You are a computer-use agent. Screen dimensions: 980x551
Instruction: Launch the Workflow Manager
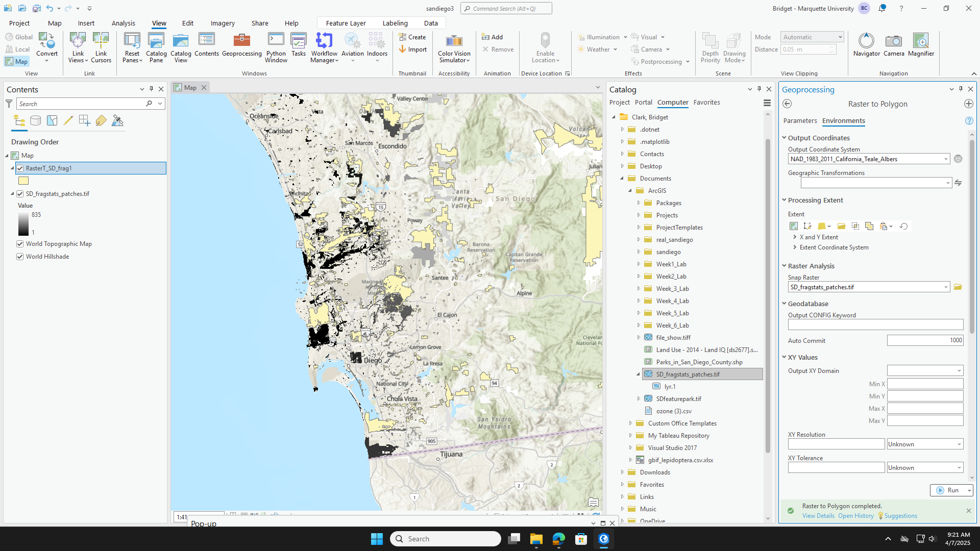tap(324, 47)
